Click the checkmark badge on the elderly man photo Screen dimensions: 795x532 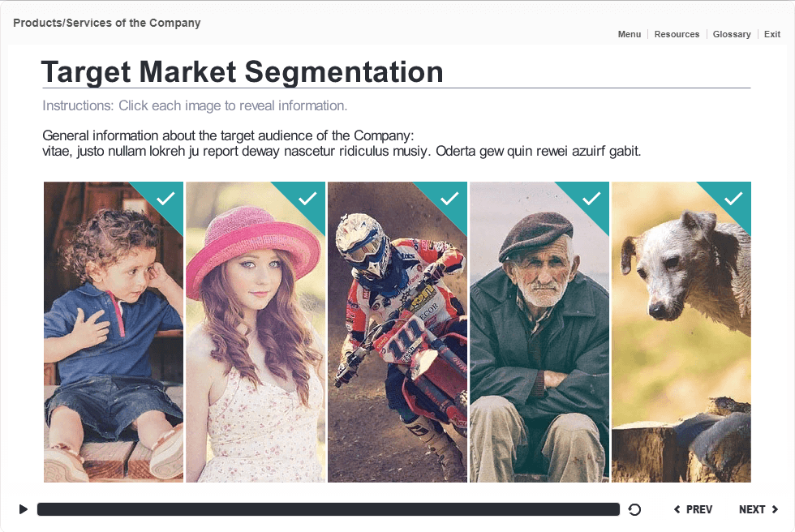pos(592,198)
